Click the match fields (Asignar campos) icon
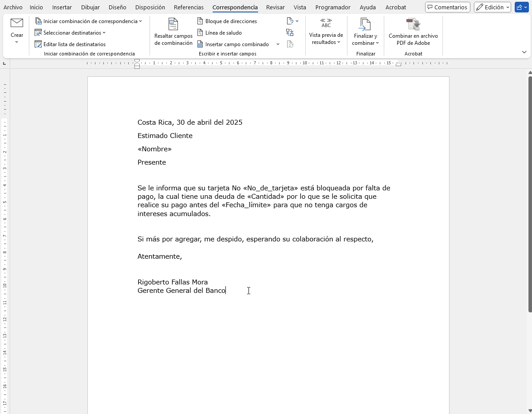This screenshot has width=532, height=414. 290,32
